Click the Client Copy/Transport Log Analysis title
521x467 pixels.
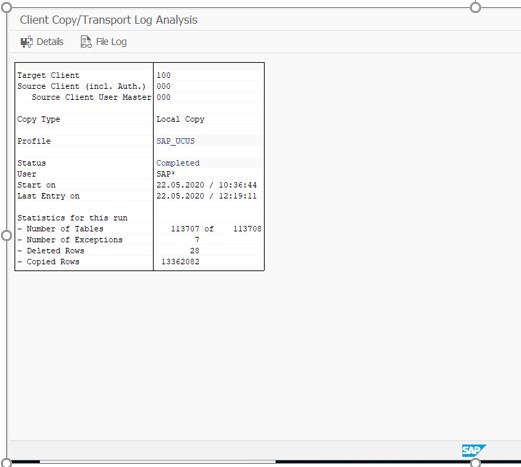point(109,20)
